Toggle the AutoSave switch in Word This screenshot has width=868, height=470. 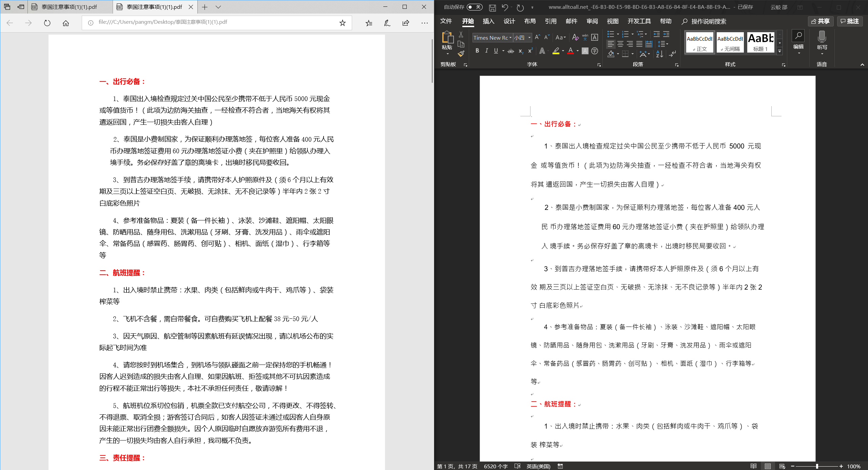coord(474,7)
